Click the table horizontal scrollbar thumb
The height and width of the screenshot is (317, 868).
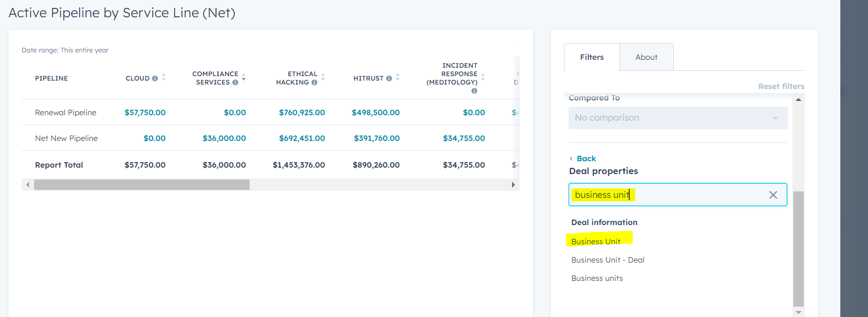pyautogui.click(x=141, y=185)
